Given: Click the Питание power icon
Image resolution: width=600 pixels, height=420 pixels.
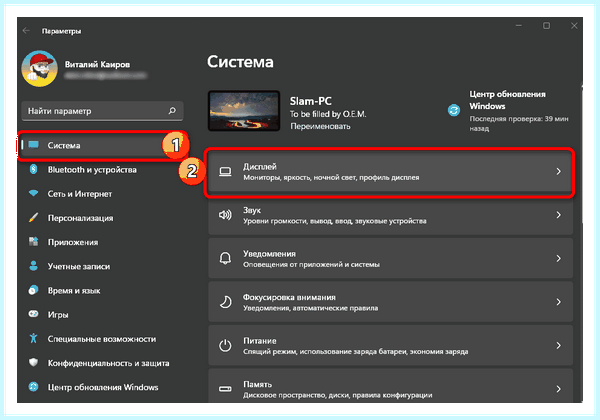Looking at the screenshot, I should click(x=225, y=345).
